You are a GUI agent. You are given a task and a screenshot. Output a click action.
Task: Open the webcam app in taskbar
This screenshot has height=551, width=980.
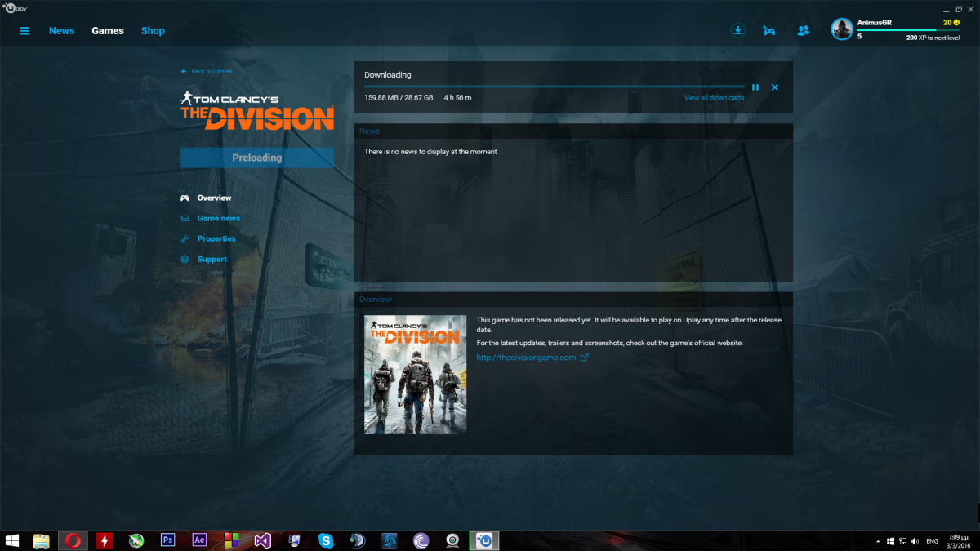point(452,540)
